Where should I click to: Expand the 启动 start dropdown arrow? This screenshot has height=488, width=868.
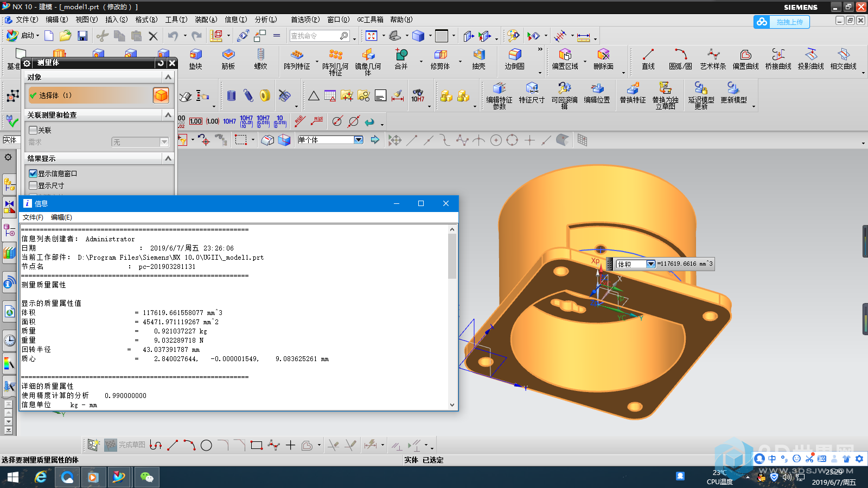point(38,36)
